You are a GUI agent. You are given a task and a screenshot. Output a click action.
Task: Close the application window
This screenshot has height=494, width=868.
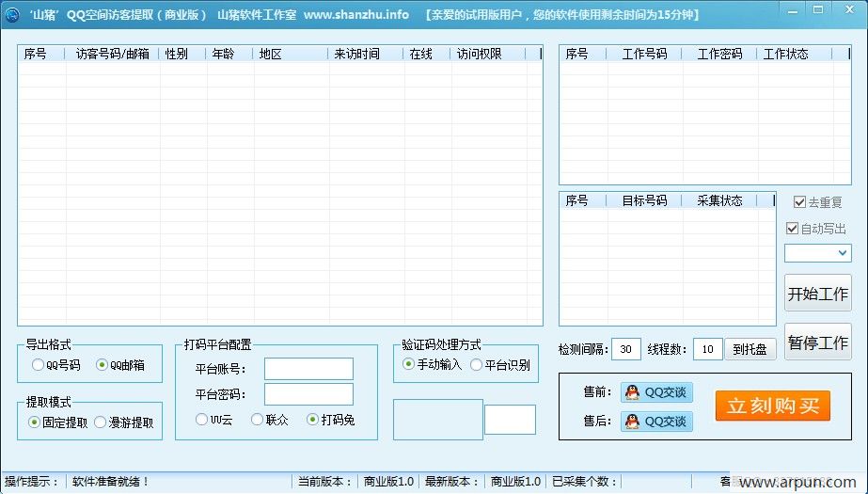(849, 10)
